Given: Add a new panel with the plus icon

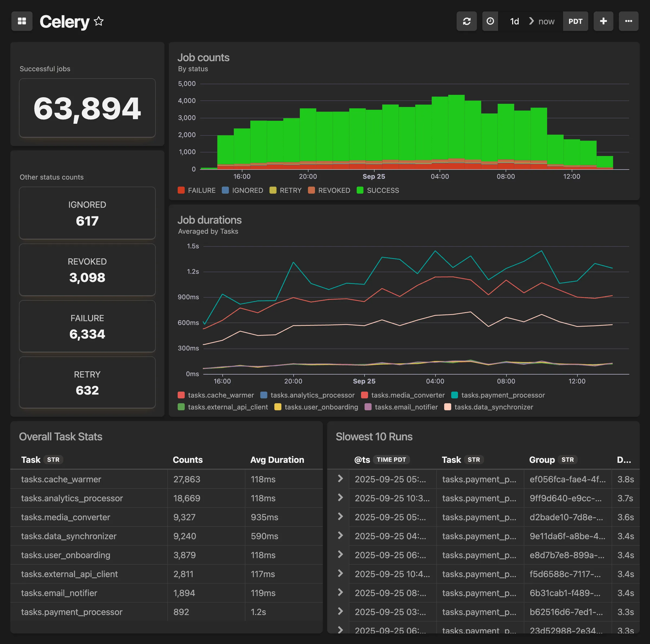Looking at the screenshot, I should tap(603, 21).
